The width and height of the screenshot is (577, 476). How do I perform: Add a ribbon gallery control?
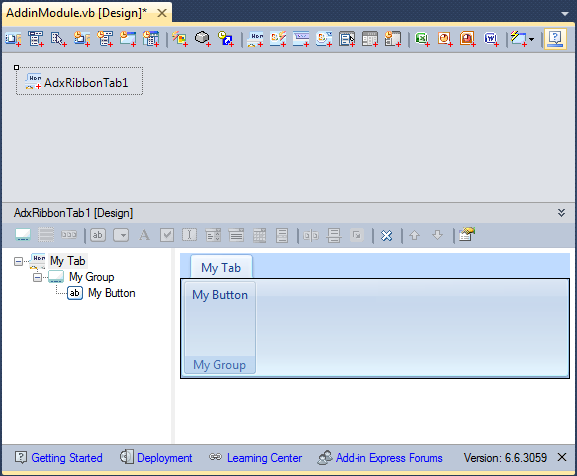tap(259, 235)
